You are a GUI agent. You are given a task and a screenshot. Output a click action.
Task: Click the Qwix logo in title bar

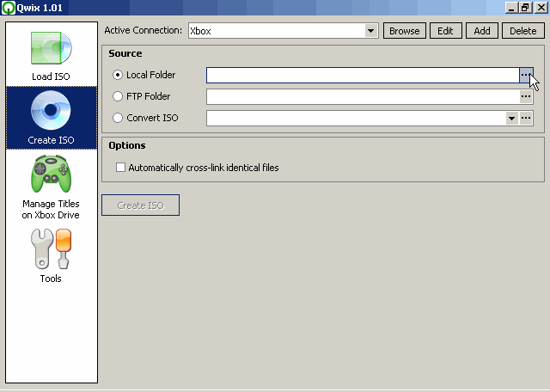(x=8, y=8)
